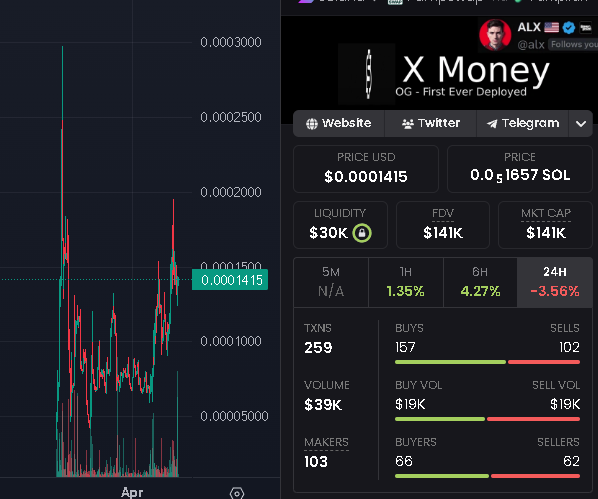Click the USA flag icon next to ALX
The height and width of the screenshot is (499, 598).
[551, 27]
